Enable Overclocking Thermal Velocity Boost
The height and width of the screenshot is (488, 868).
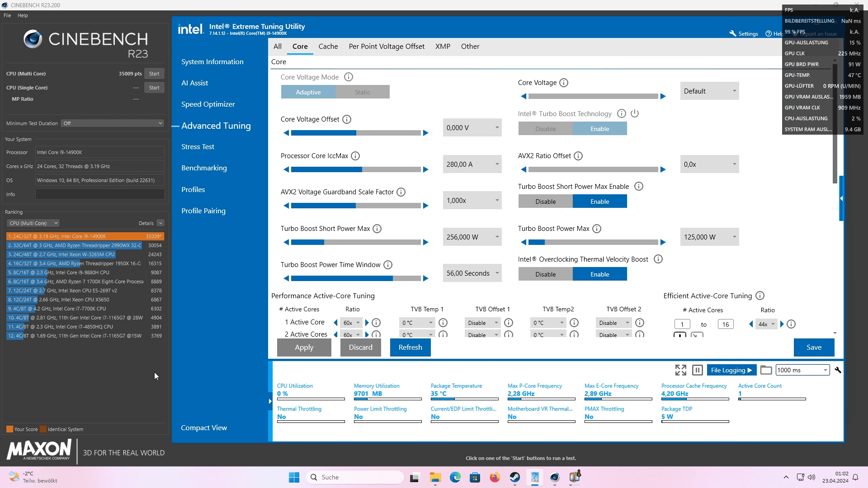(x=600, y=274)
